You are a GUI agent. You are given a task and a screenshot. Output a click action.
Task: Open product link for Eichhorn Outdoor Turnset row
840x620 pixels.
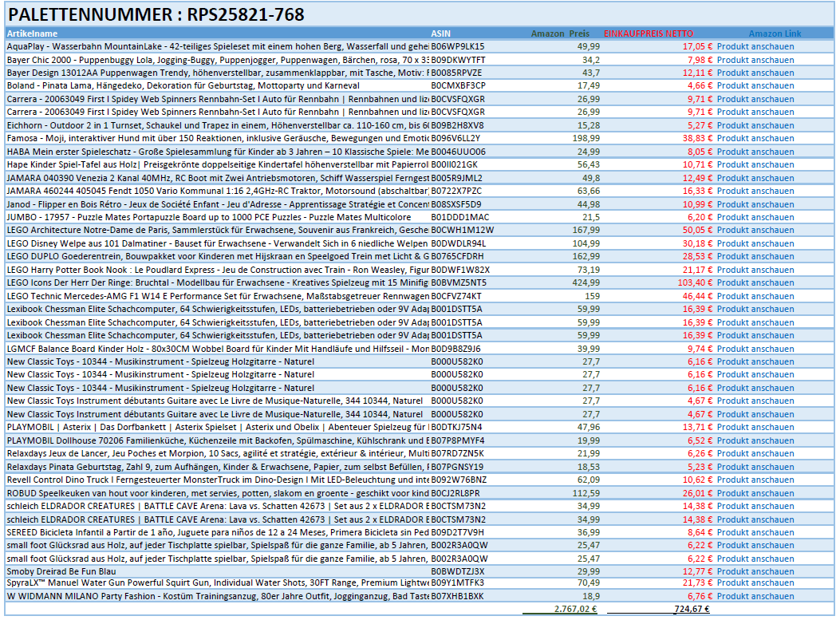pyautogui.click(x=755, y=125)
